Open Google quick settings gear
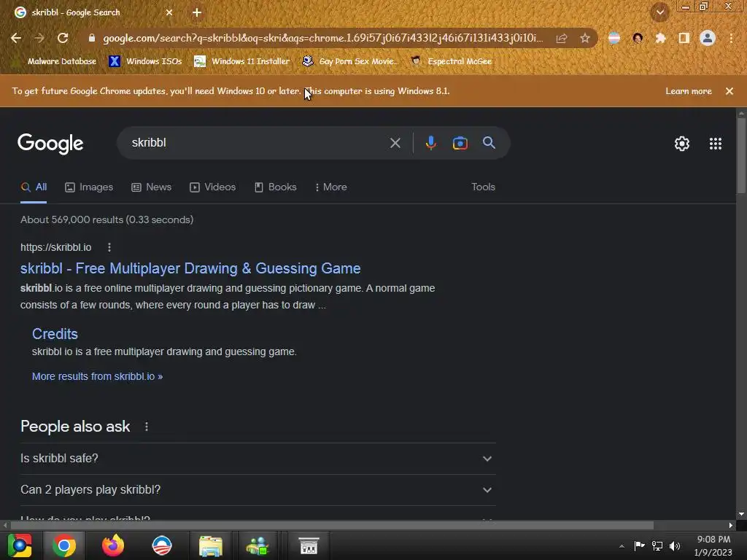 click(682, 144)
